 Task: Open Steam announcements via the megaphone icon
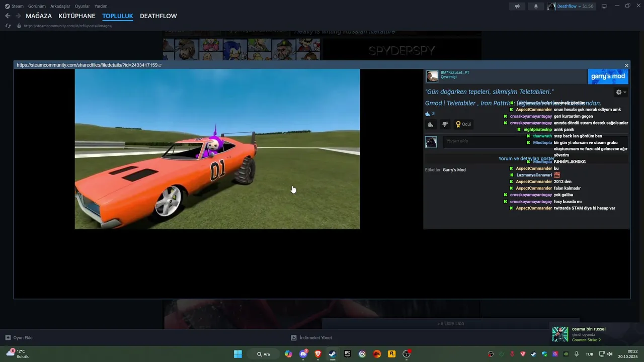click(x=517, y=6)
